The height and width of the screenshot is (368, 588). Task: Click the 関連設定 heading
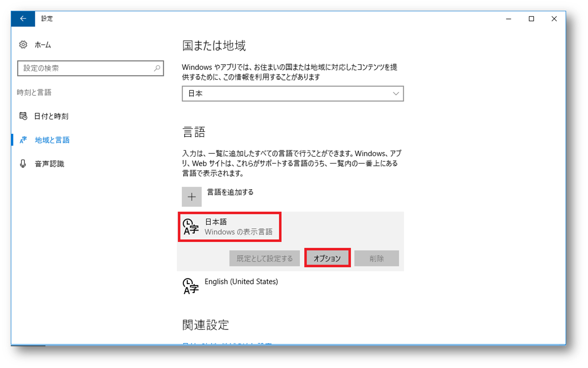pos(206,325)
